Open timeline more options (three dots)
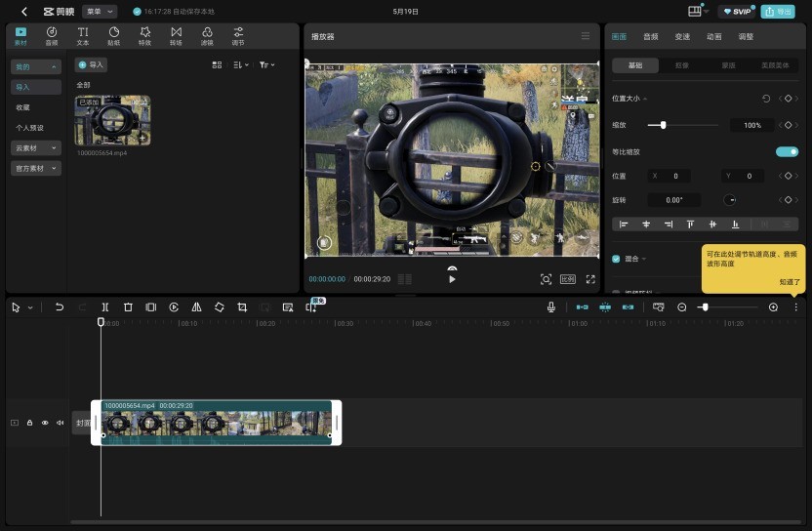 point(796,307)
